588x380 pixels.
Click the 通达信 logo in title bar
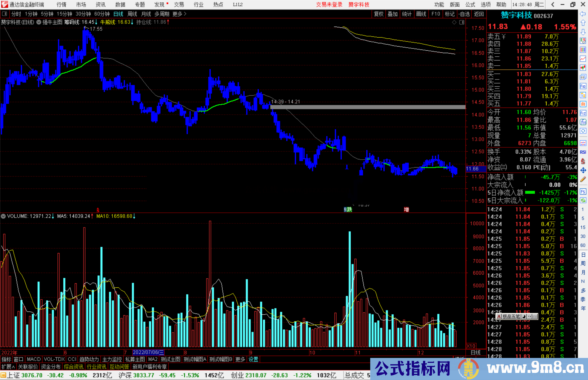[x=5, y=5]
